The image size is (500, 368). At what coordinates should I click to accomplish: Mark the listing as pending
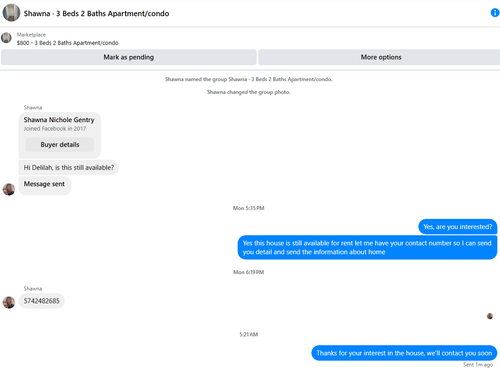(x=129, y=57)
